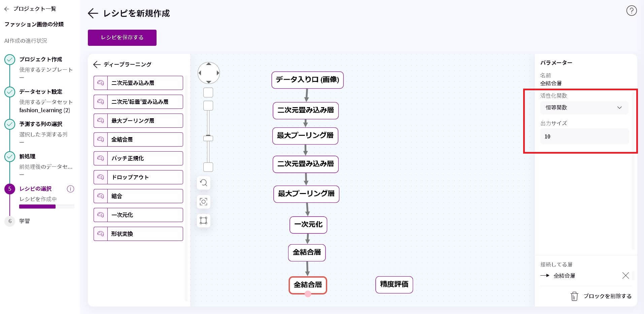Viewport: 644px width, 314px height.
Task: Click brain icon of 一次元化 palette item
Action: tap(100, 215)
